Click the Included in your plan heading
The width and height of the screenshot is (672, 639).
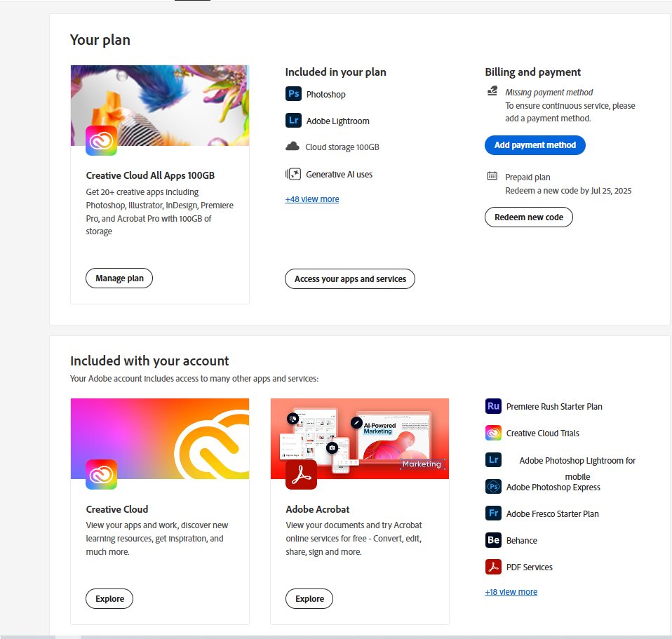tap(335, 72)
